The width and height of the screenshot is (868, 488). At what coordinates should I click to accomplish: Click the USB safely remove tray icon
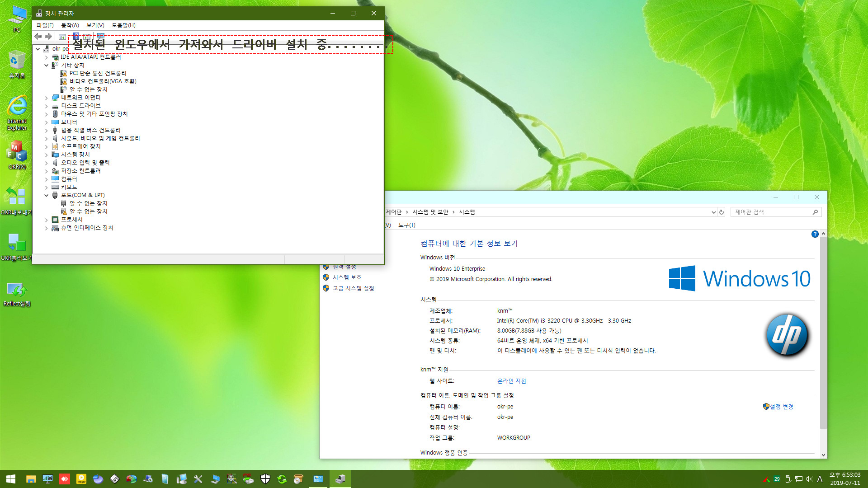click(788, 479)
